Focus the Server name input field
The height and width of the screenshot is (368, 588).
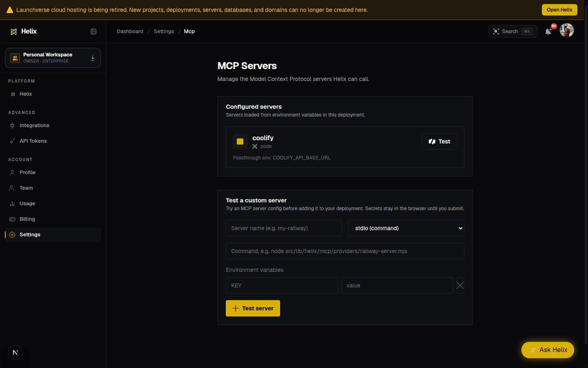pyautogui.click(x=284, y=228)
